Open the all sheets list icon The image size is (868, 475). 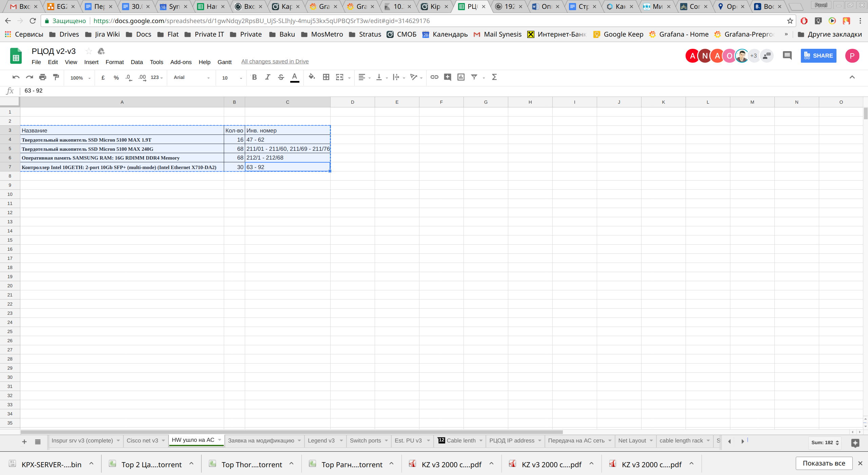coord(38,441)
